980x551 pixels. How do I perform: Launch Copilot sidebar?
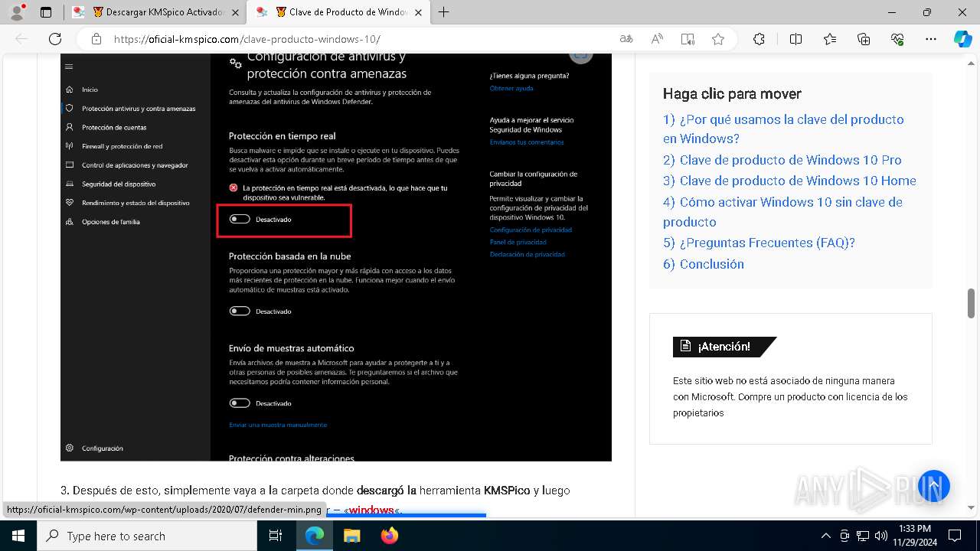coord(963,39)
